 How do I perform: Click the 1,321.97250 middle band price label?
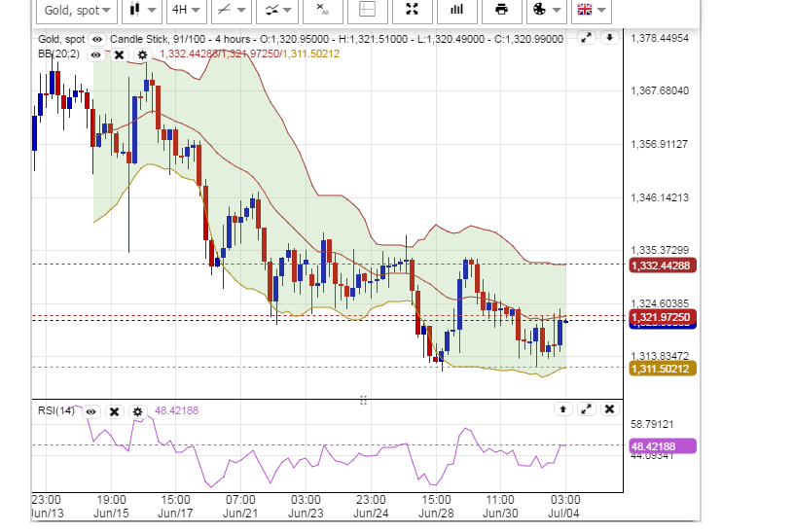point(663,317)
